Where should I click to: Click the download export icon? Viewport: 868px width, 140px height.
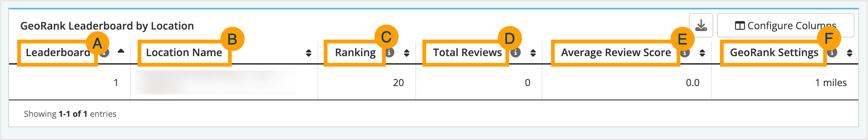[701, 25]
